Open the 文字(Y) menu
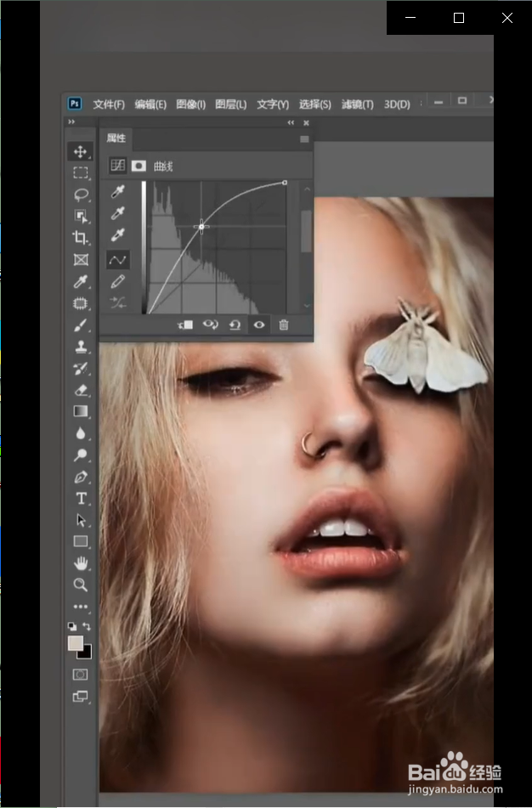Viewport: 532px width, 808px height. pos(273,105)
